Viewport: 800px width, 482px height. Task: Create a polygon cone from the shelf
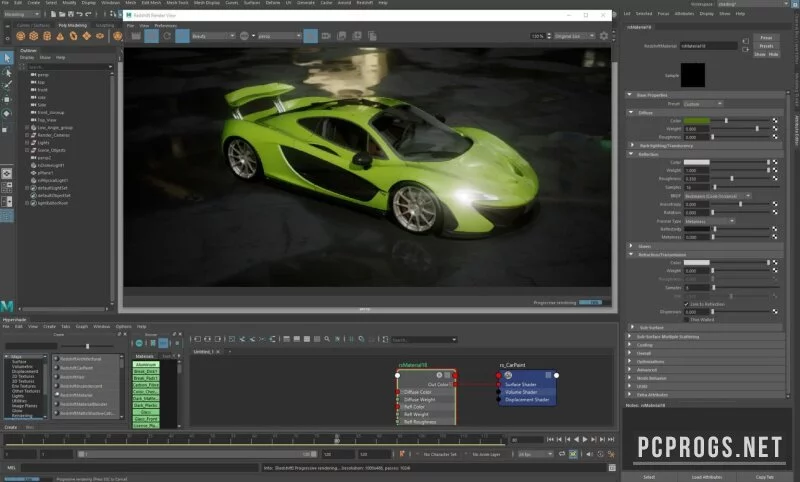pos(60,36)
